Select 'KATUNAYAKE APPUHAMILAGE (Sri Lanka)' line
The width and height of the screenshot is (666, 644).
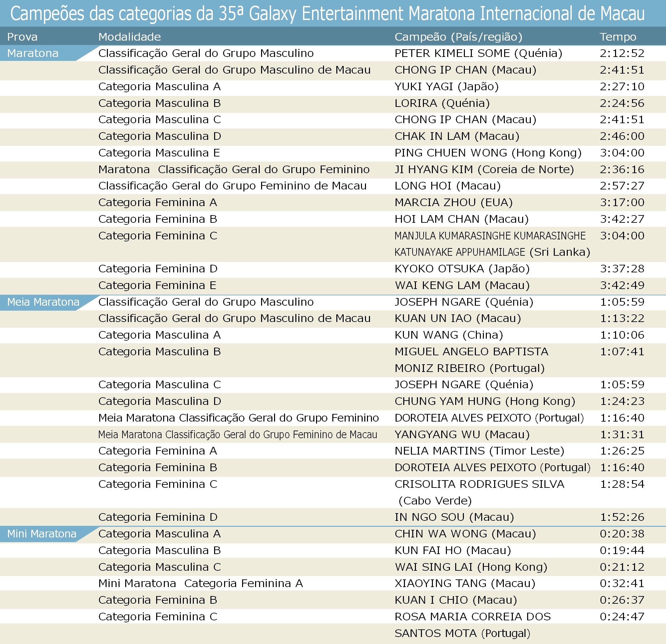click(x=492, y=252)
